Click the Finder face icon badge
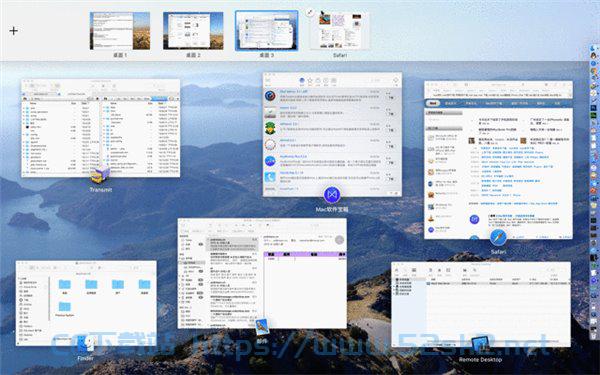 point(86,344)
